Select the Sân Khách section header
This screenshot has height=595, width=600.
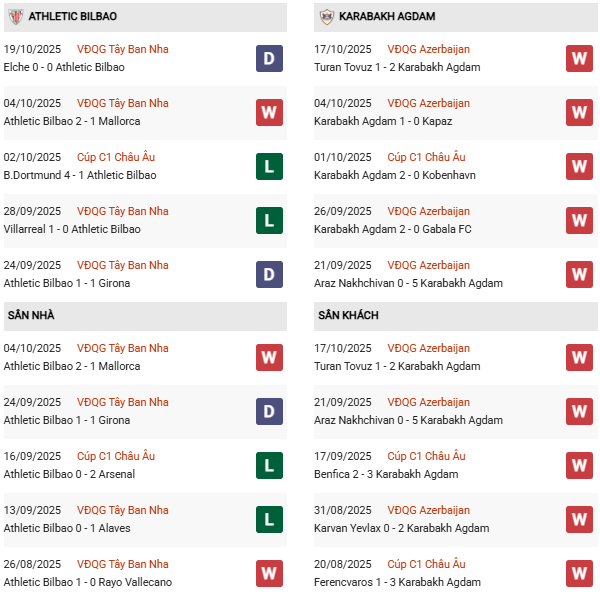pos(346,316)
